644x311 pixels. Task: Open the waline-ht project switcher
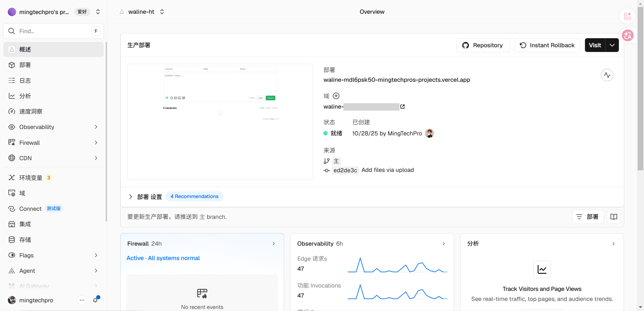coord(162,12)
